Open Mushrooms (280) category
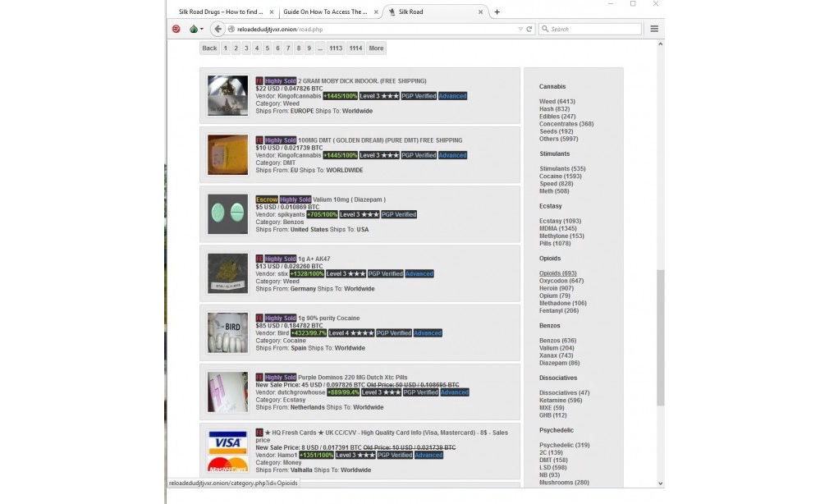Image resolution: width=829 pixels, height=504 pixels. [564, 483]
